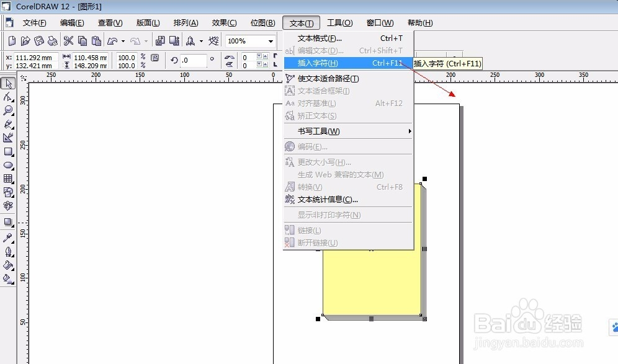Choose 插入字符(H) Insert Character item
Screen dimensions: 618x364
348,63
